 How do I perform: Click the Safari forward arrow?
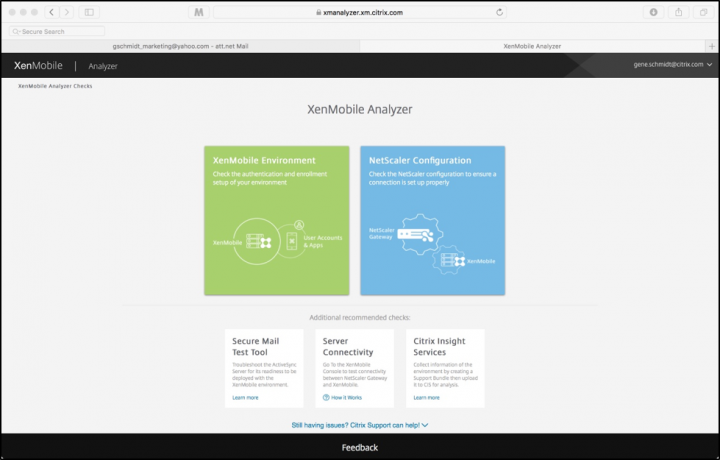tap(66, 12)
